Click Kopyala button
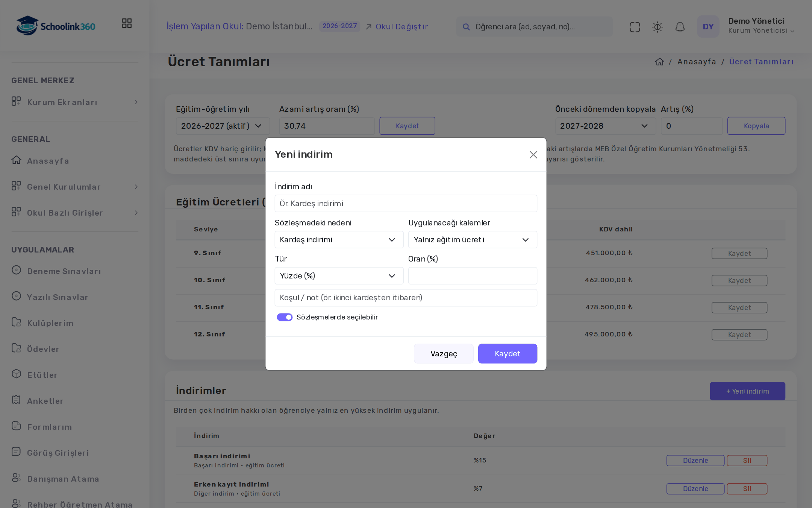Image resolution: width=812 pixels, height=508 pixels. (756, 126)
